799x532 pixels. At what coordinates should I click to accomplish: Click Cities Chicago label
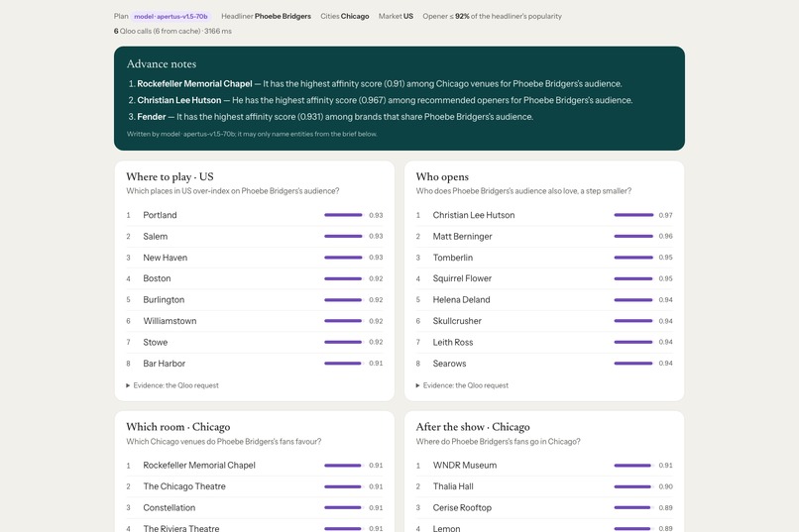pyautogui.click(x=344, y=16)
